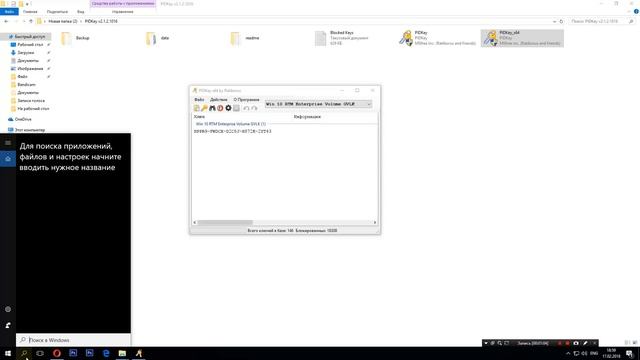The height and width of the screenshot is (360, 640).
Task: Select the Blocked Keys text document
Action: [x=342, y=38]
